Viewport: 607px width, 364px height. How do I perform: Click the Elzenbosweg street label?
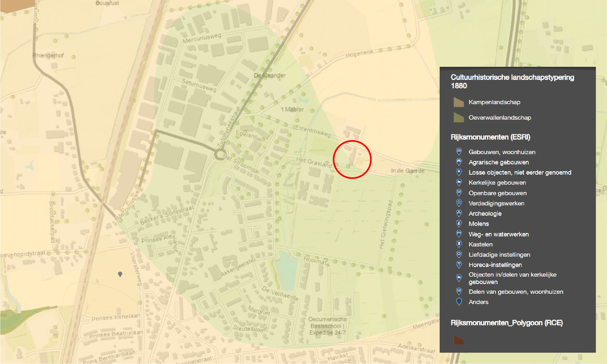(x=313, y=131)
